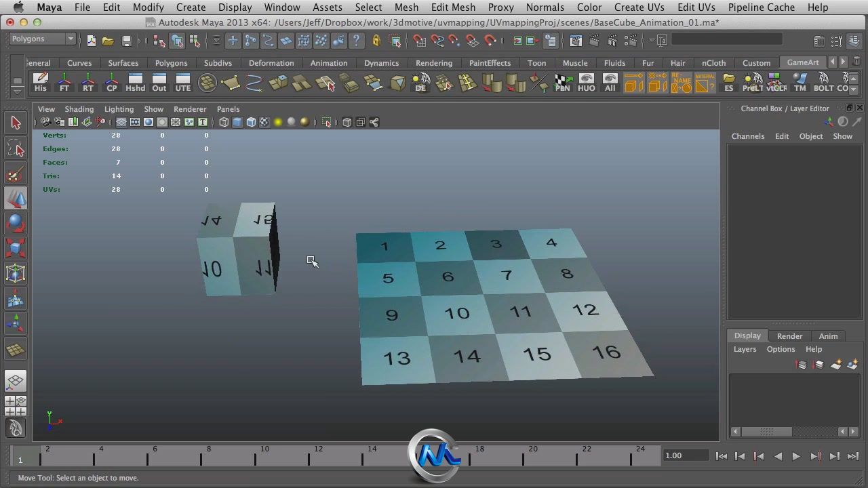Screen dimensions: 868x488
Task: Open the Channels menu in Channel Box
Action: tap(748, 136)
